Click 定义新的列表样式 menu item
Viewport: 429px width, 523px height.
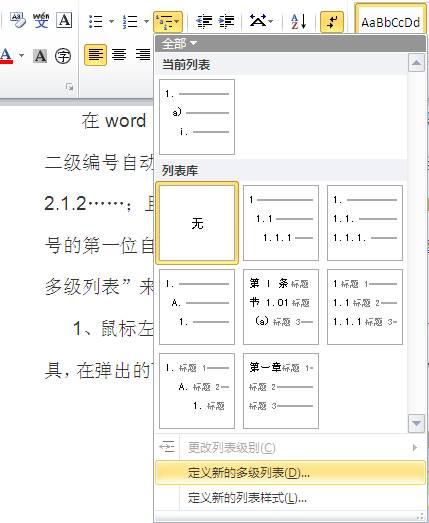290,498
